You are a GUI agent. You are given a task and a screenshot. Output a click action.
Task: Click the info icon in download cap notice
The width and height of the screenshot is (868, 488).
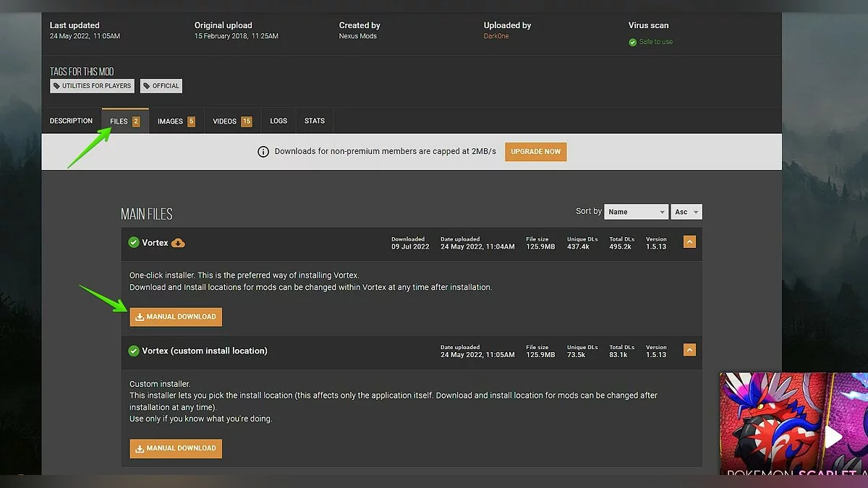click(263, 152)
